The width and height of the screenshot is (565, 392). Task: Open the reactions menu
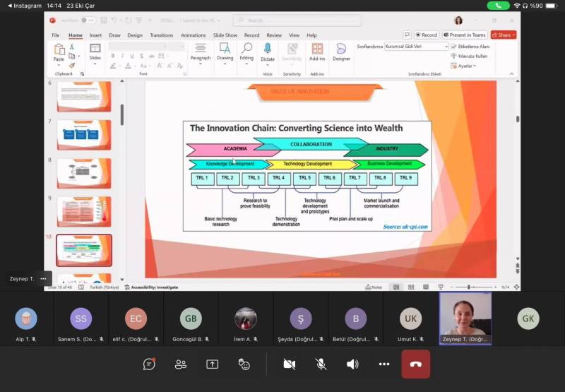(x=244, y=364)
